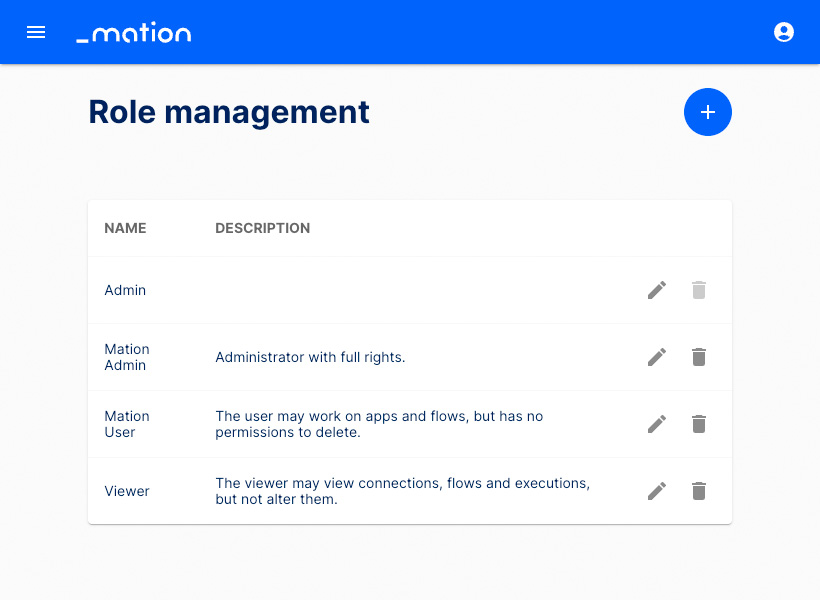820x600 pixels.
Task: Select the Viewer role name
Action: 127,491
